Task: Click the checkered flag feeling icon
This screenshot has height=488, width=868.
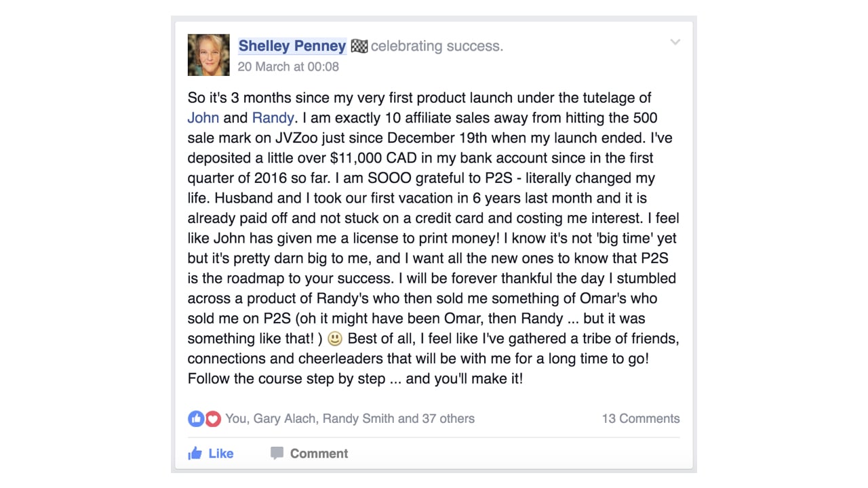Action: click(x=359, y=46)
